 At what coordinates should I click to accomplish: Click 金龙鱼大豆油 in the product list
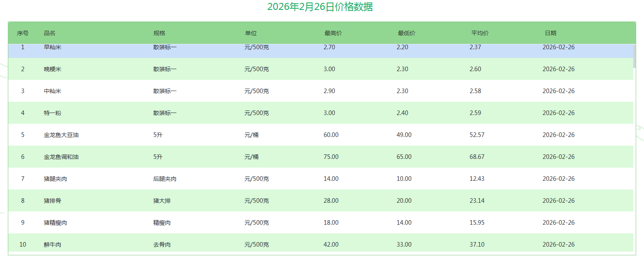coord(61,135)
